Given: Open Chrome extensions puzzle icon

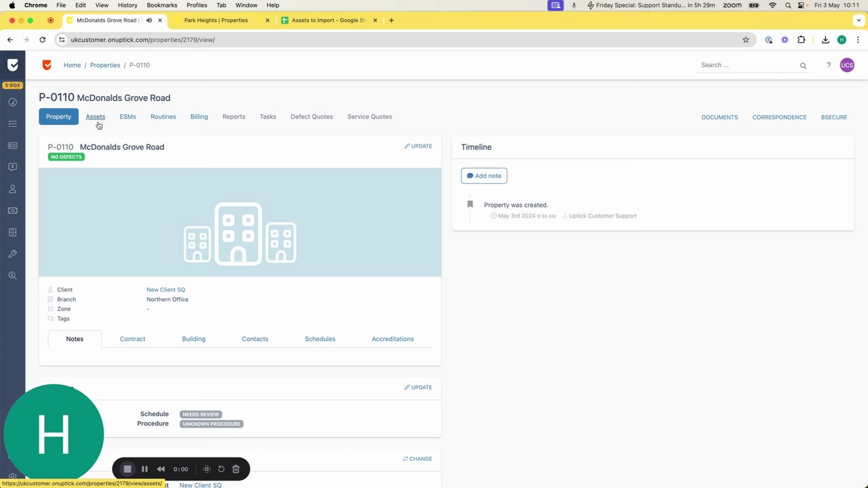Looking at the screenshot, I should (801, 40).
